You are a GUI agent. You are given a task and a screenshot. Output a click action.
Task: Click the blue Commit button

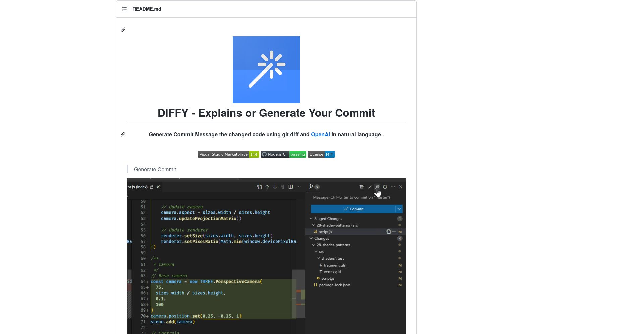[353, 209]
